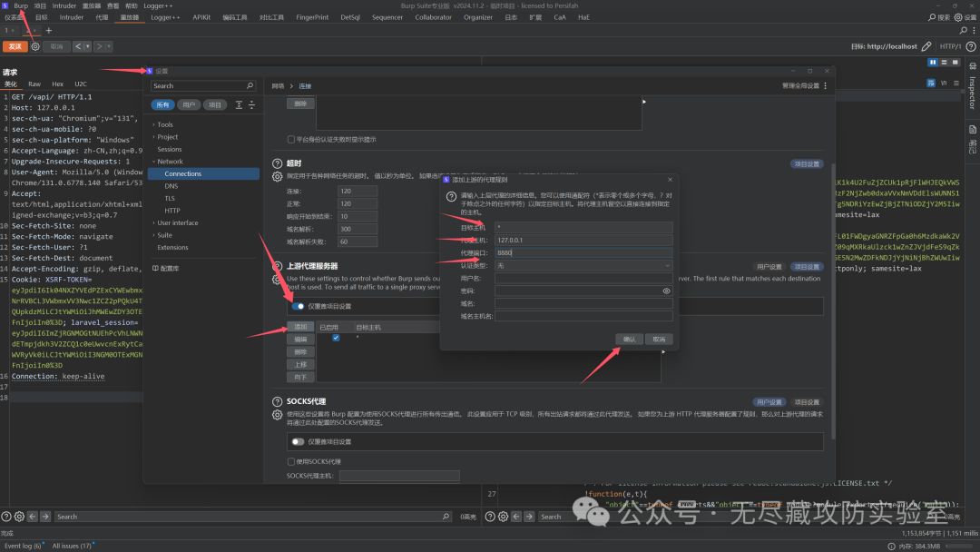
Task: Check 平台身份认证失败时显示提示 checkbox
Action: click(290, 140)
